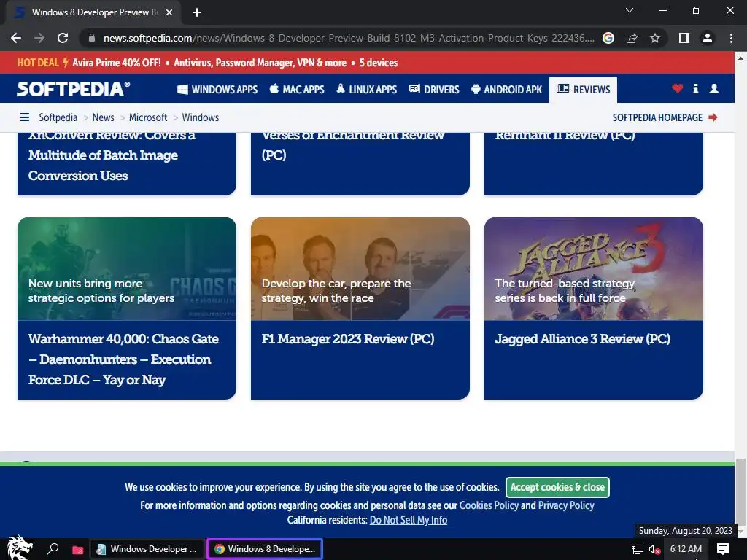Open notification center icon

[x=723, y=549]
